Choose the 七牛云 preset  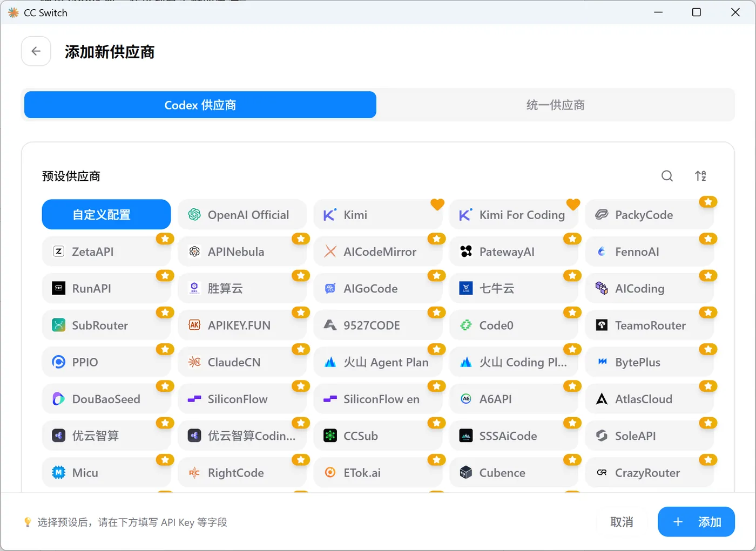pos(514,288)
